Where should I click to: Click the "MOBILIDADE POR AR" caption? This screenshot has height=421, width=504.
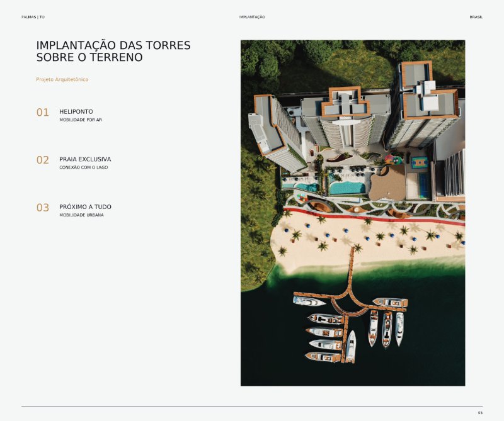pyautogui.click(x=81, y=120)
